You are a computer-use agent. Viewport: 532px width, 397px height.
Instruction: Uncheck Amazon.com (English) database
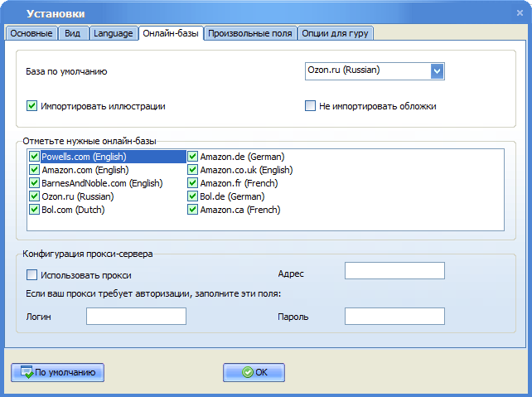point(34,170)
